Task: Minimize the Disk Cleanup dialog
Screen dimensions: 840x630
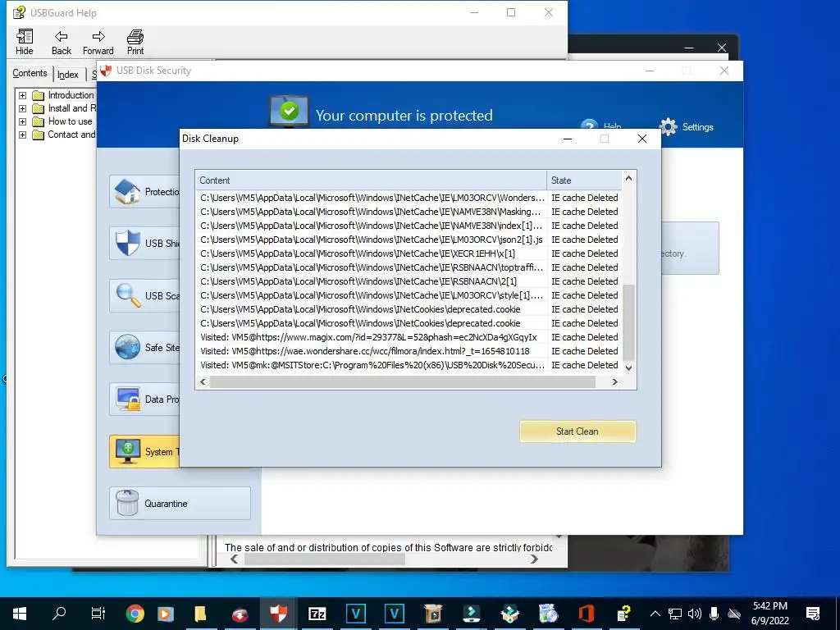Action: (568, 139)
